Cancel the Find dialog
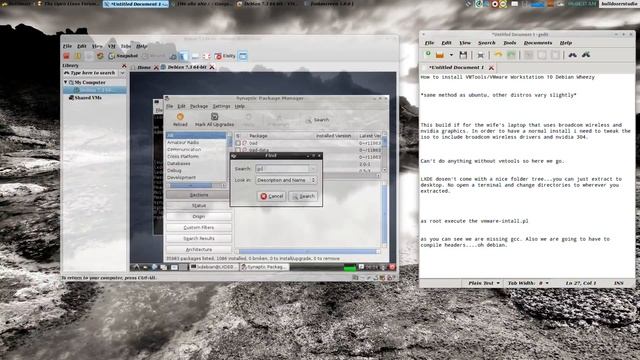The height and width of the screenshot is (360, 640). (272, 196)
